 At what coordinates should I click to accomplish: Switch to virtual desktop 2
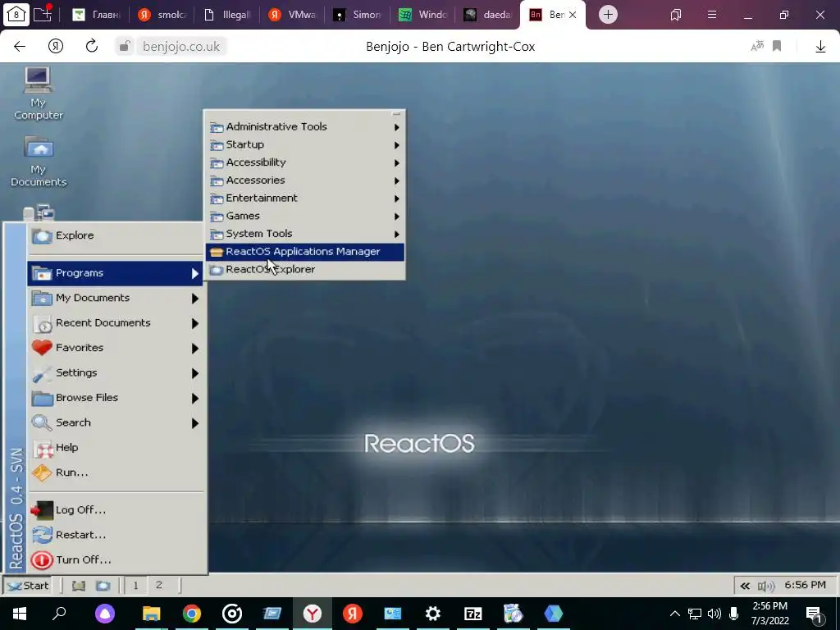pos(158,586)
